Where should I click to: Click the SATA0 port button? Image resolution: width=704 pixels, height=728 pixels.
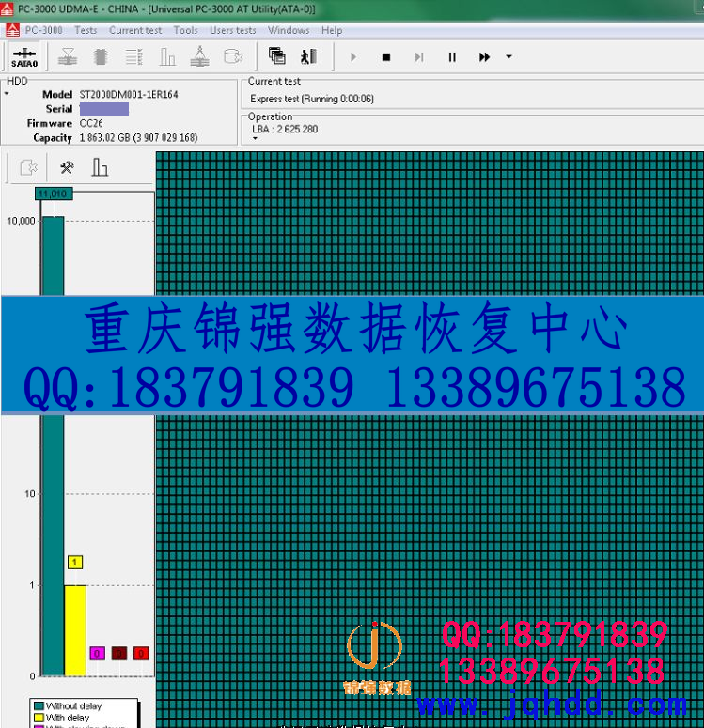click(x=24, y=57)
